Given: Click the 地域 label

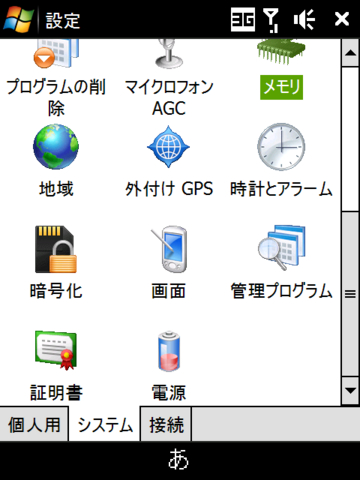Looking at the screenshot, I should point(56,189).
